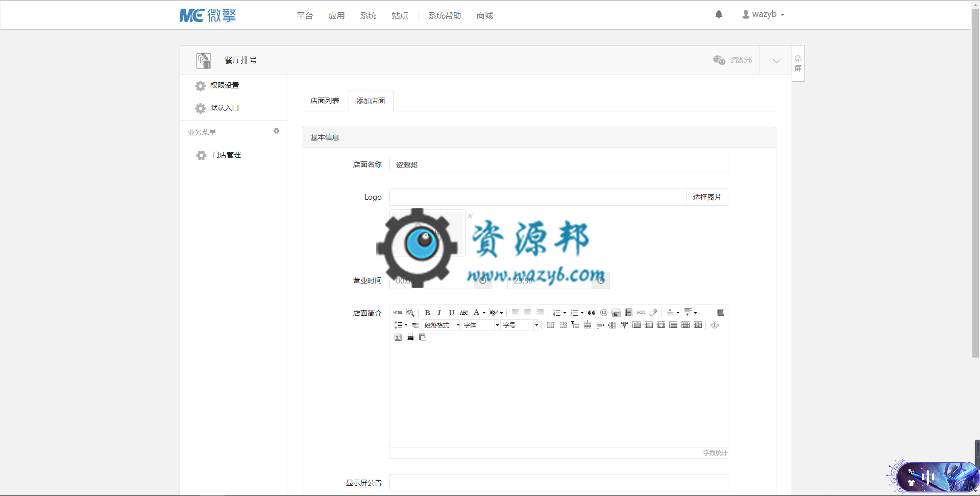Open 段落格式 paragraph format dropdown
The height and width of the screenshot is (496, 980).
point(440,325)
